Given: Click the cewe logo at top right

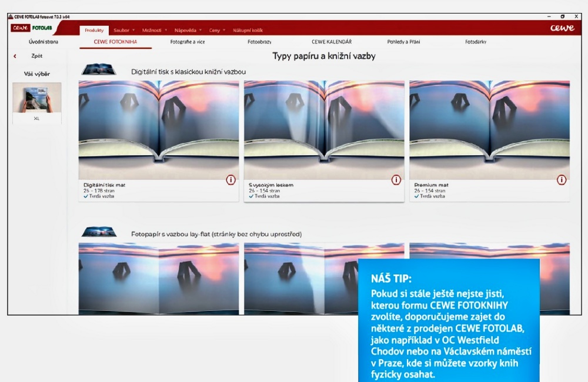Looking at the screenshot, I should [x=562, y=28].
